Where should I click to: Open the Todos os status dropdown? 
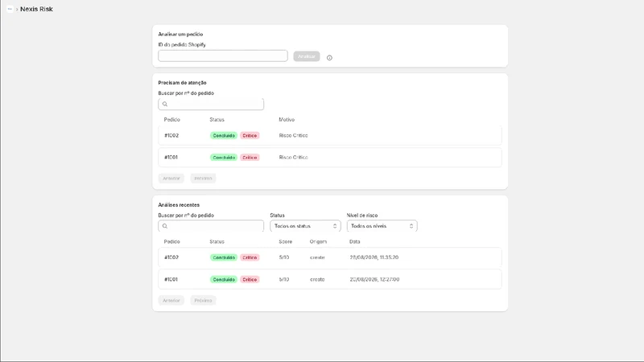305,226
